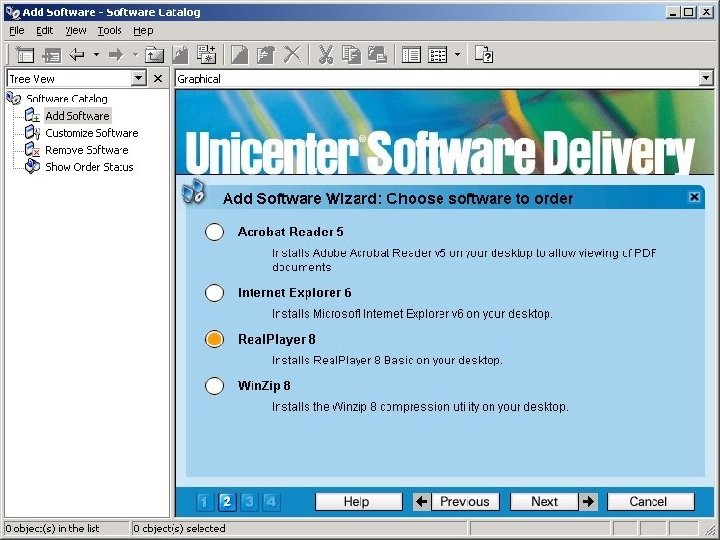Click the list pane layout toolbar icon
Viewport: 720px width, 540px height.
(x=411, y=55)
